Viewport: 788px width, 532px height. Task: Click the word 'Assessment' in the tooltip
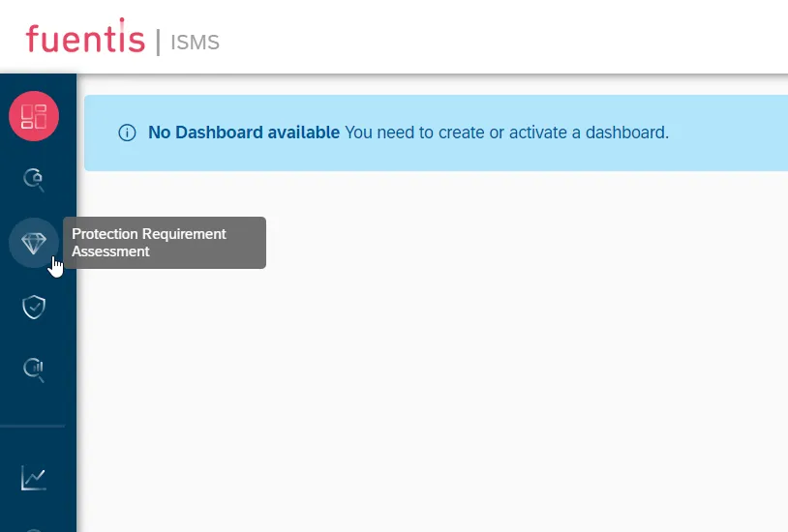click(110, 251)
